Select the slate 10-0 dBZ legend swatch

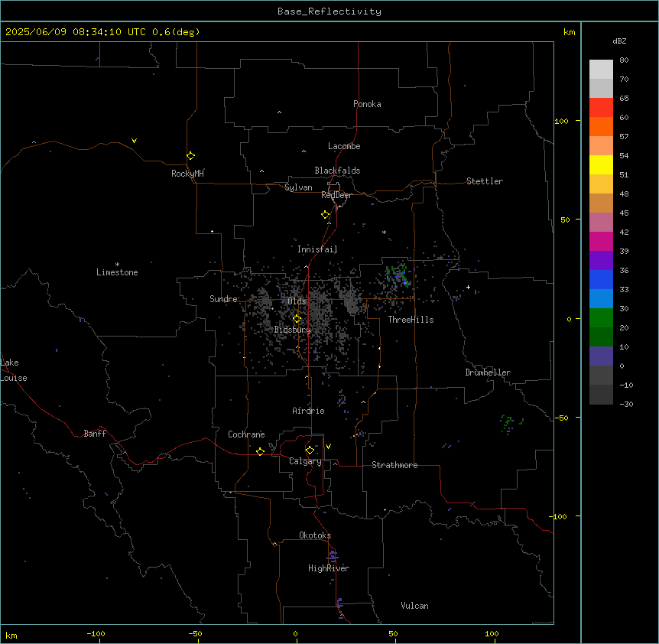(601, 356)
